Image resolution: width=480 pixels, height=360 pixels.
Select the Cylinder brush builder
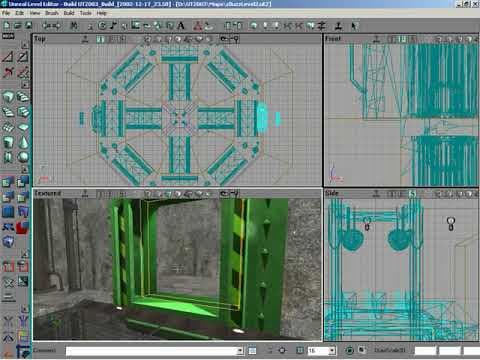(x=8, y=142)
